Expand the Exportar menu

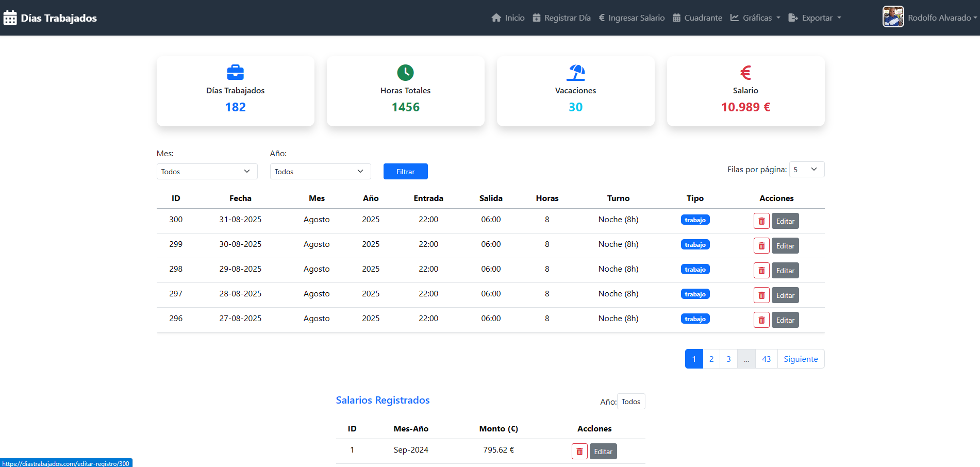(x=815, y=18)
